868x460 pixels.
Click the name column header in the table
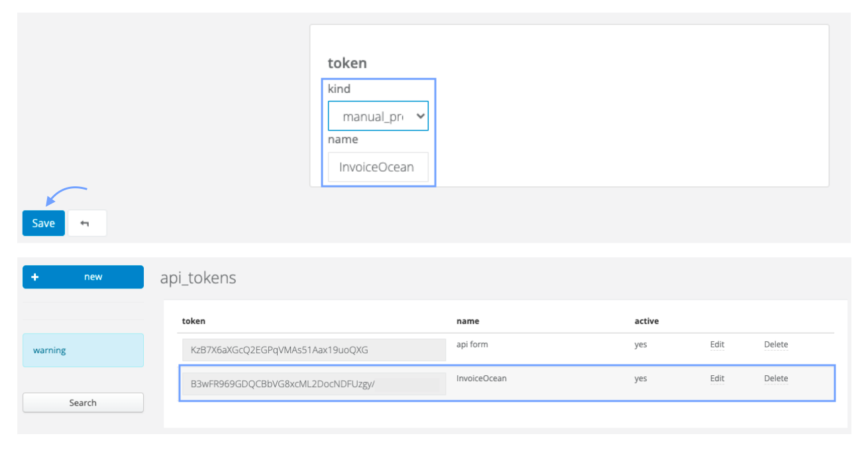468,321
